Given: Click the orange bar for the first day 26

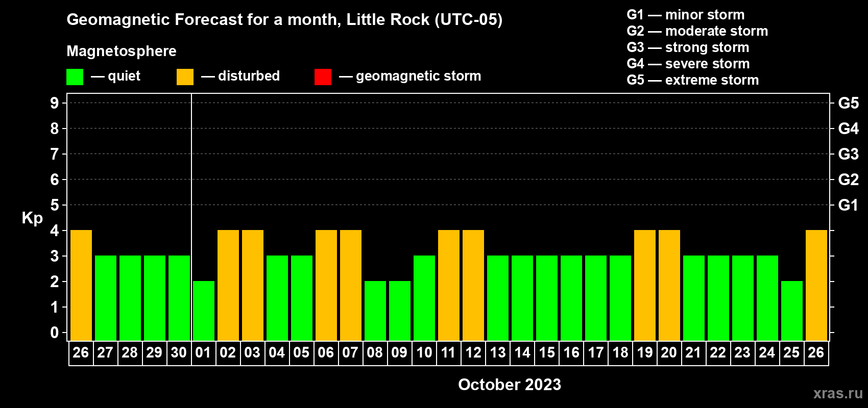Looking at the screenshot, I should (x=81, y=286).
